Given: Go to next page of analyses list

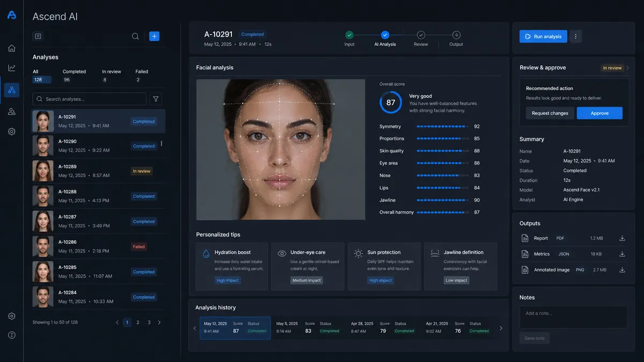Looking at the screenshot, I should click(159, 323).
